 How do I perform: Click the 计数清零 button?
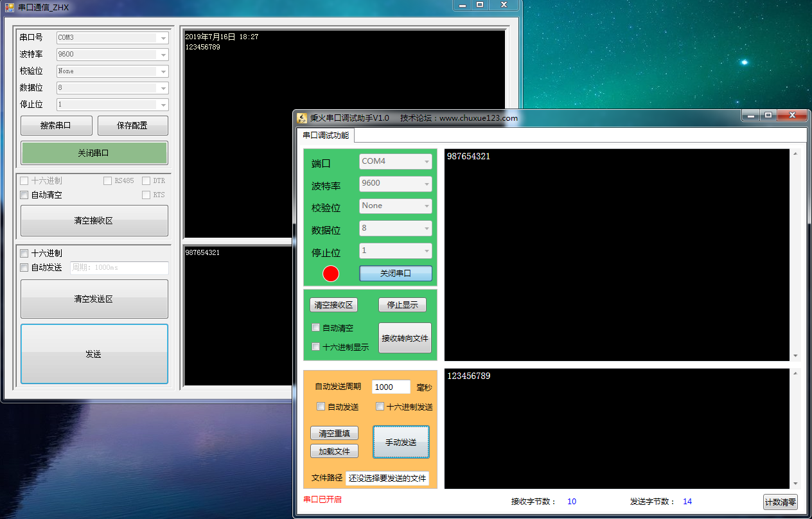click(781, 502)
